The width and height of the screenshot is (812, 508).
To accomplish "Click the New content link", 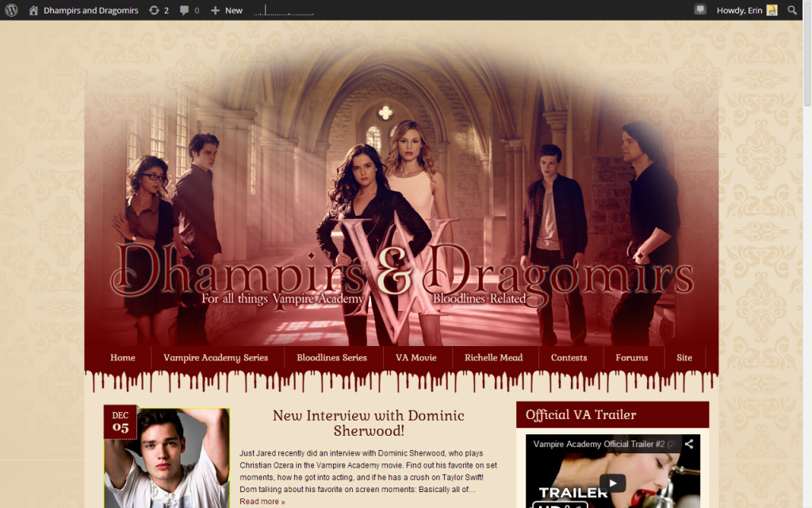I will (234, 10).
